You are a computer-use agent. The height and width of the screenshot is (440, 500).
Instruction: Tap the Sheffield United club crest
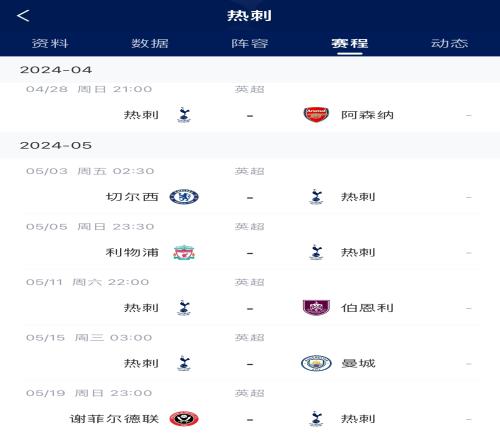point(184,419)
